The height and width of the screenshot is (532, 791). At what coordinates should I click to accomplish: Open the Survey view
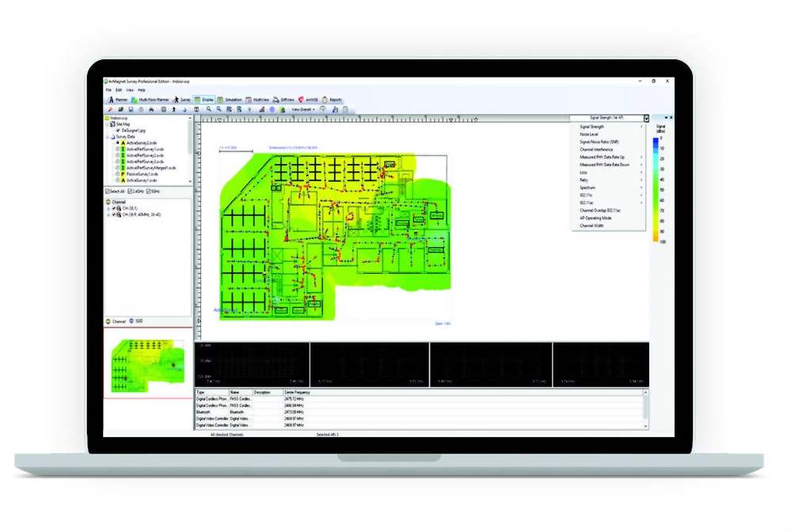(182, 100)
